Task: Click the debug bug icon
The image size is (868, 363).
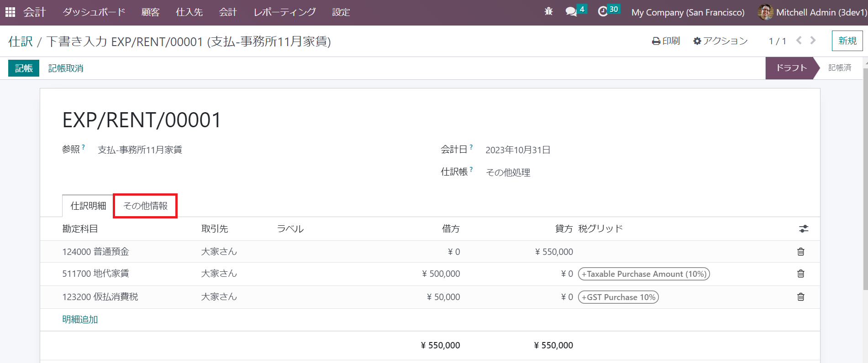Action: point(548,12)
